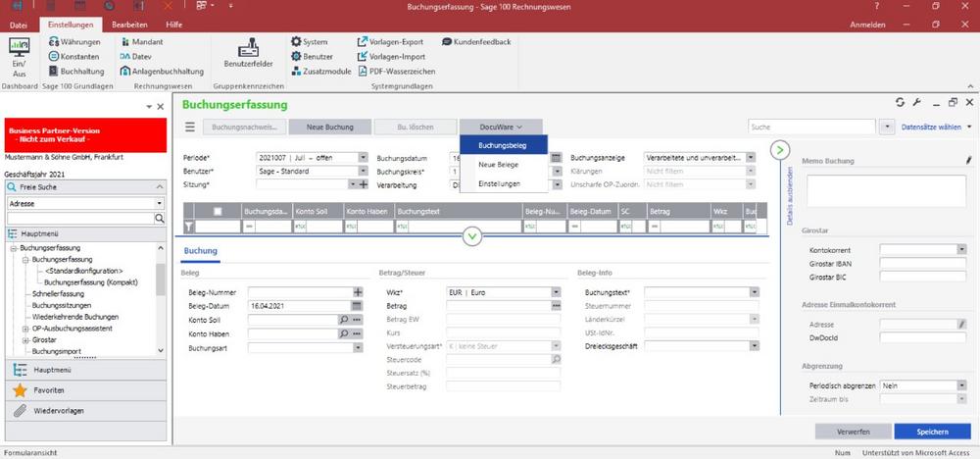Expand OP-Ausbuchungsassistent tree node
This screenshot has width=980, height=459.
[x=25, y=329]
